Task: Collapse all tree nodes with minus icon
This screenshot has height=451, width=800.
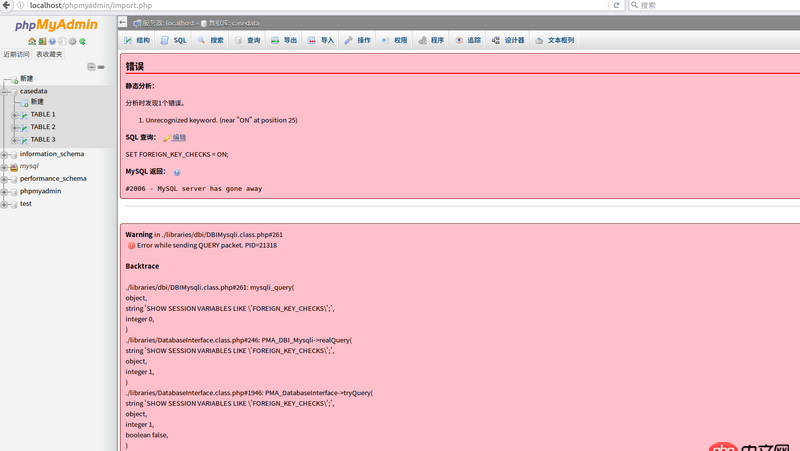Action: (x=91, y=67)
